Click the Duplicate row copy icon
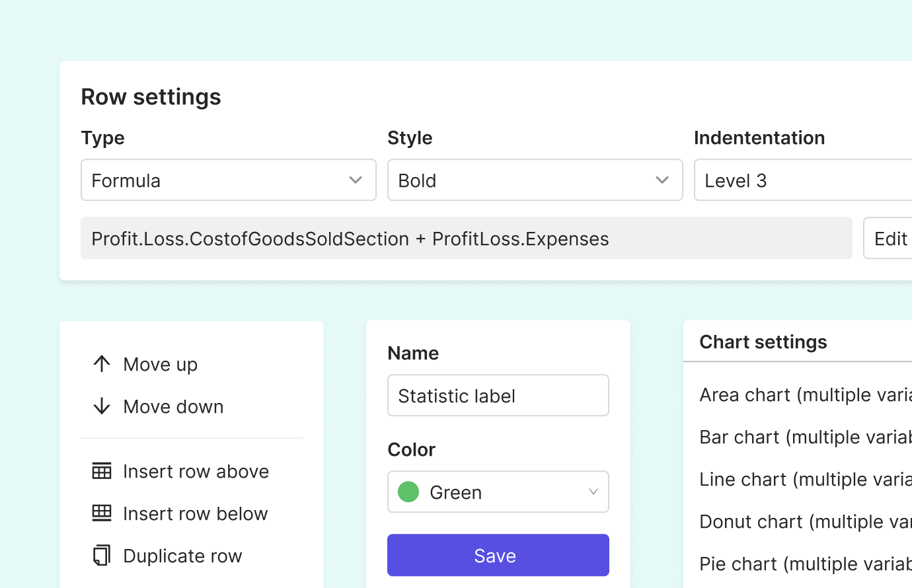The image size is (912, 588). (x=102, y=555)
